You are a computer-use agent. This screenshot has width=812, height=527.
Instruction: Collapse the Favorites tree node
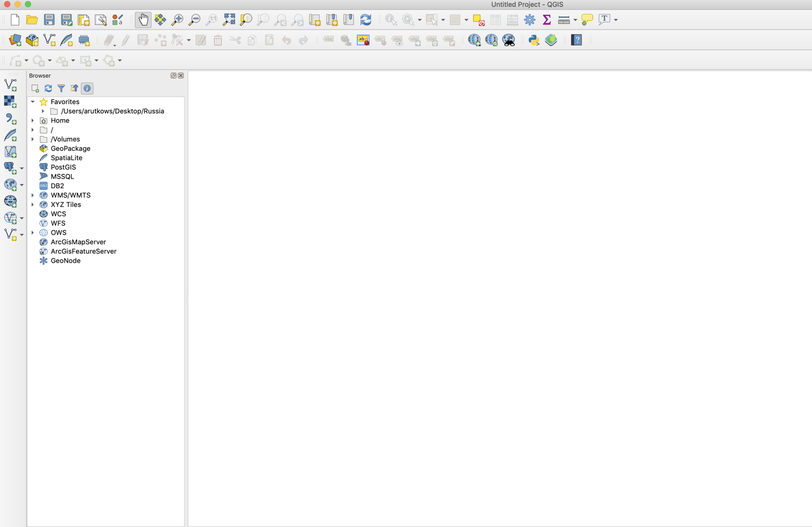coord(33,102)
